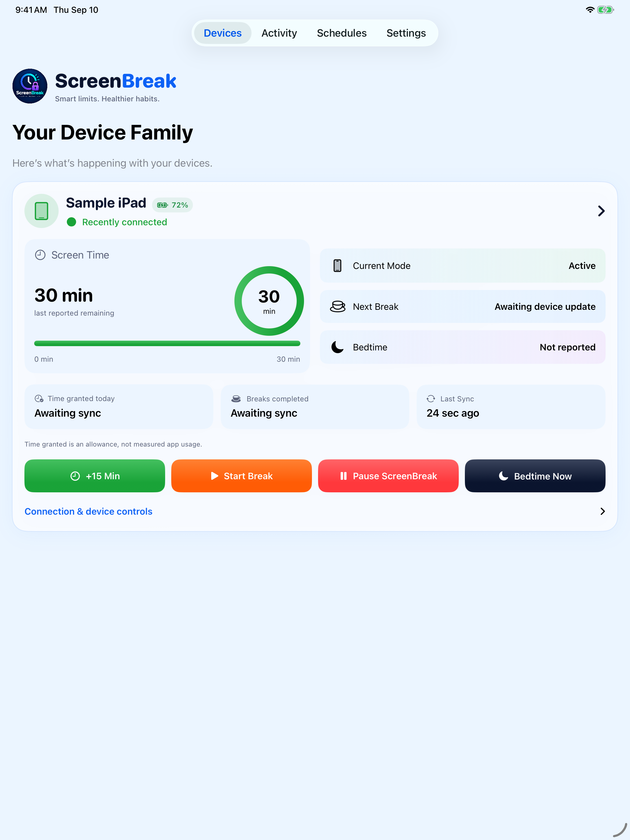This screenshot has width=630, height=840.
Task: Open Connection & device controls link
Action: pos(89,512)
